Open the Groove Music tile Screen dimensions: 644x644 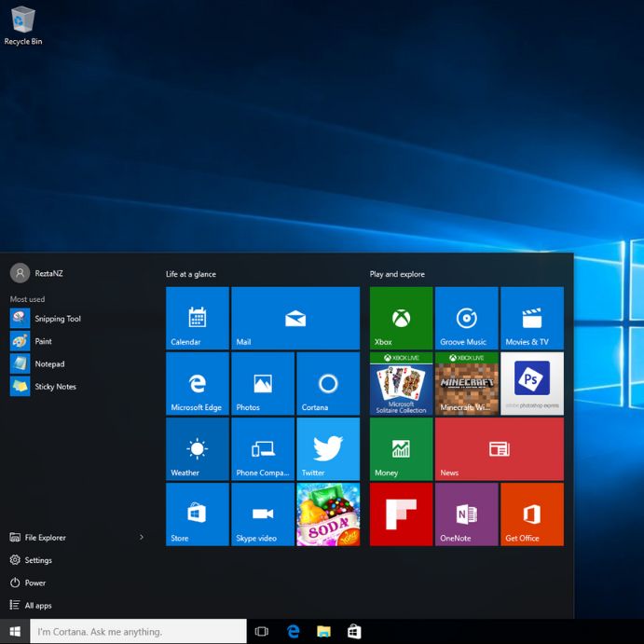(x=467, y=318)
